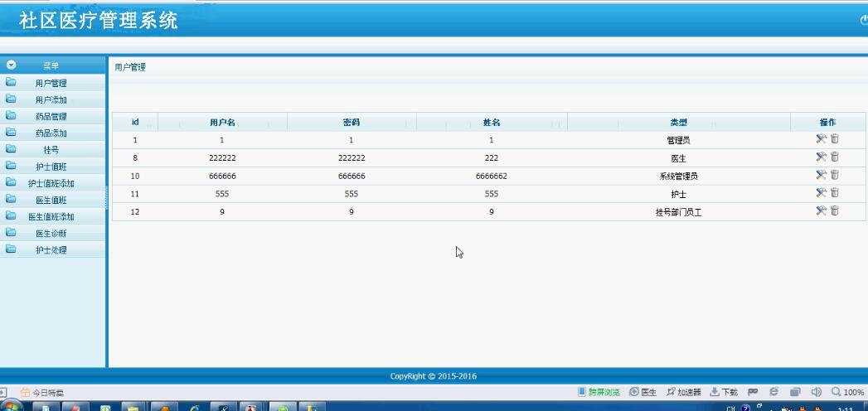Open 挂号 in the sidebar menu
Screen dimensions: 868x411
[51, 150]
